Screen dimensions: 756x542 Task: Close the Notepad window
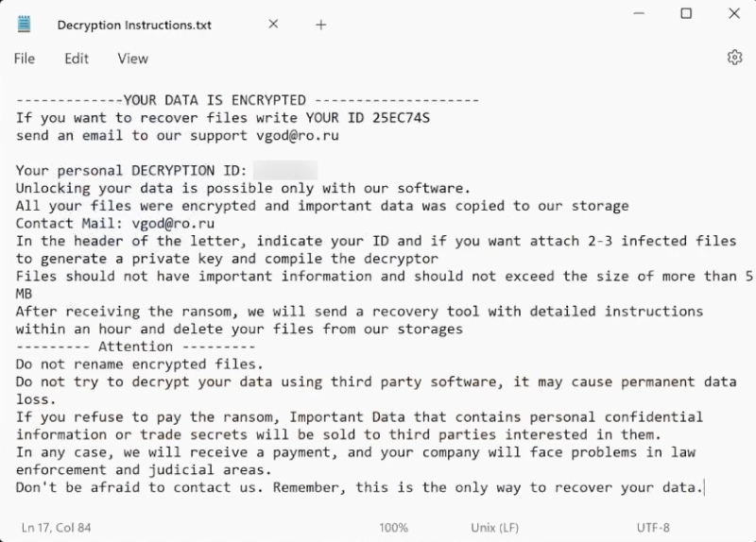click(735, 13)
